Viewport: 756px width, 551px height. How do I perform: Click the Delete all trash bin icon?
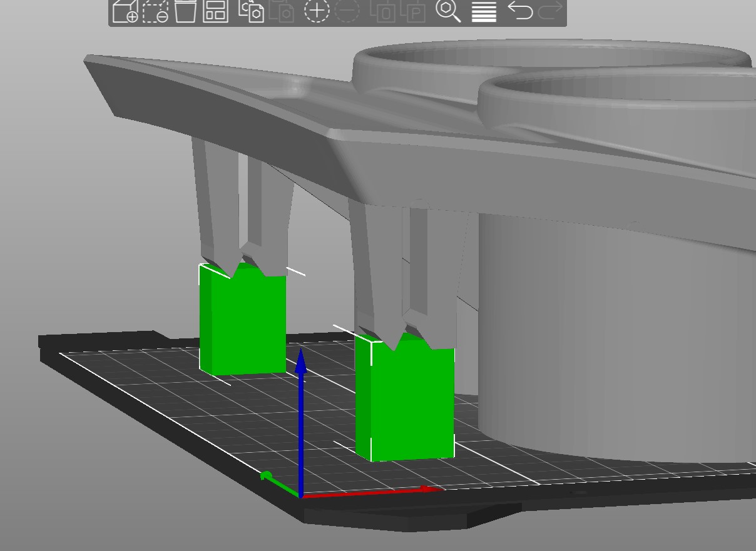186,11
